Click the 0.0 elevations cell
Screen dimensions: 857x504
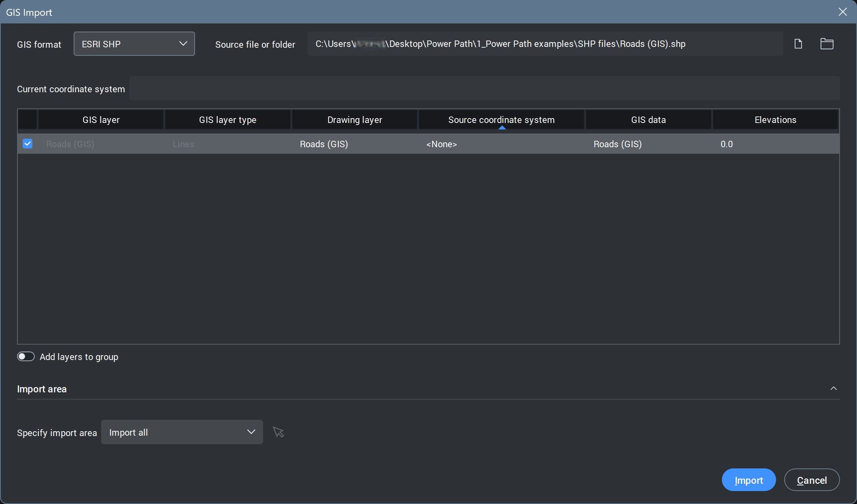tap(727, 144)
